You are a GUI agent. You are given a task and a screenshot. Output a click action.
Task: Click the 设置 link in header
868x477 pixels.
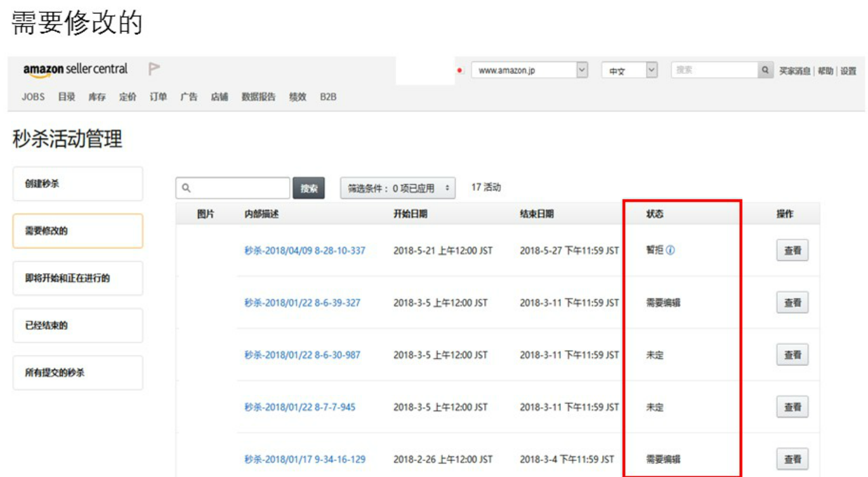point(848,71)
